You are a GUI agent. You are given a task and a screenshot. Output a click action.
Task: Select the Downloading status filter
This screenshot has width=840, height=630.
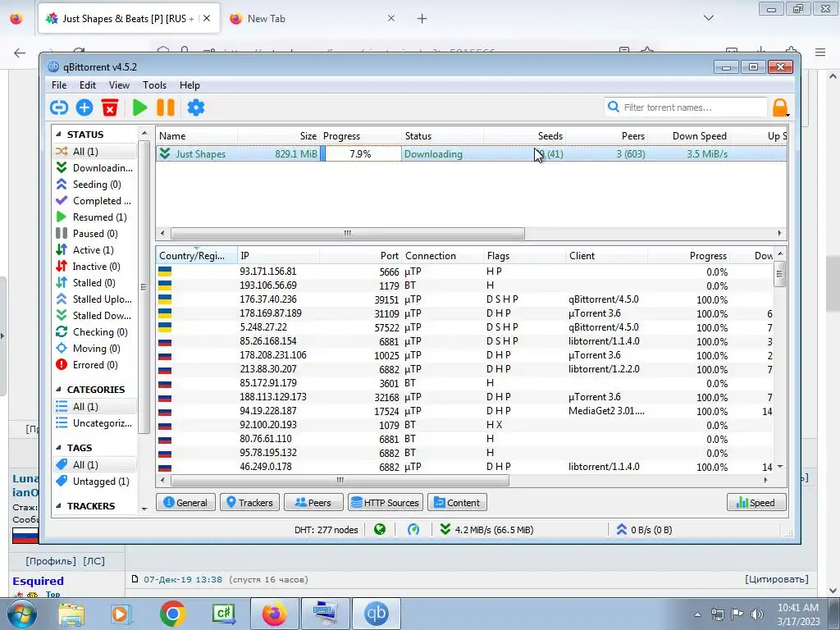[x=94, y=167]
